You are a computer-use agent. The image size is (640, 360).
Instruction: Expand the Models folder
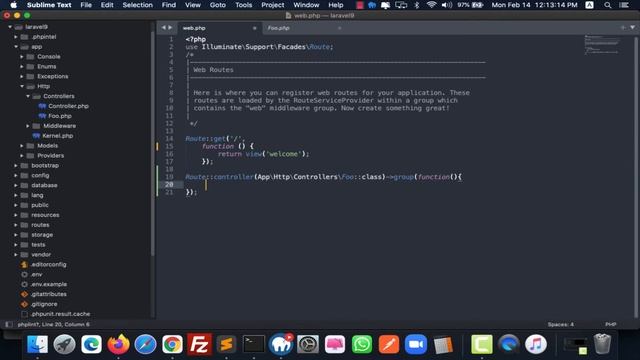(22, 146)
